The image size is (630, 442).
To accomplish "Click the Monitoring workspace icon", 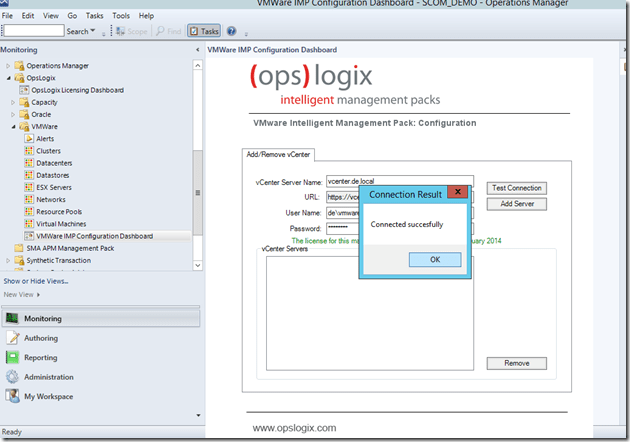I will coord(13,318).
